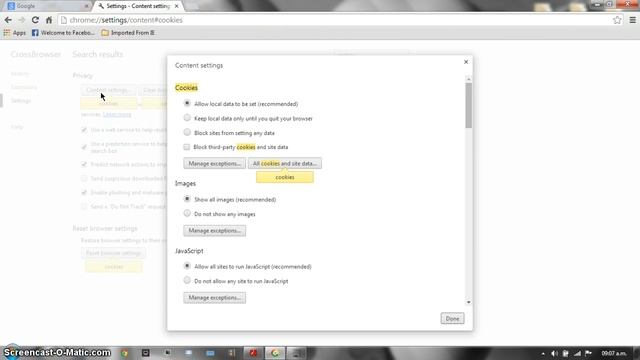640x360 pixels.
Task: Open the Chrome hamburger menu
Action: click(x=632, y=20)
